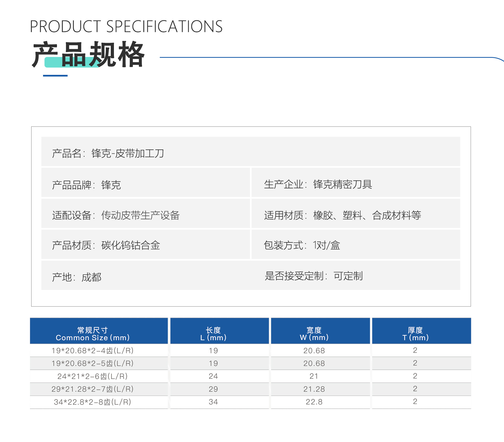Screen dimensions: 504x442
Task: Click the 常规尺寸 Common Size (mm) header
Action: click(99, 331)
